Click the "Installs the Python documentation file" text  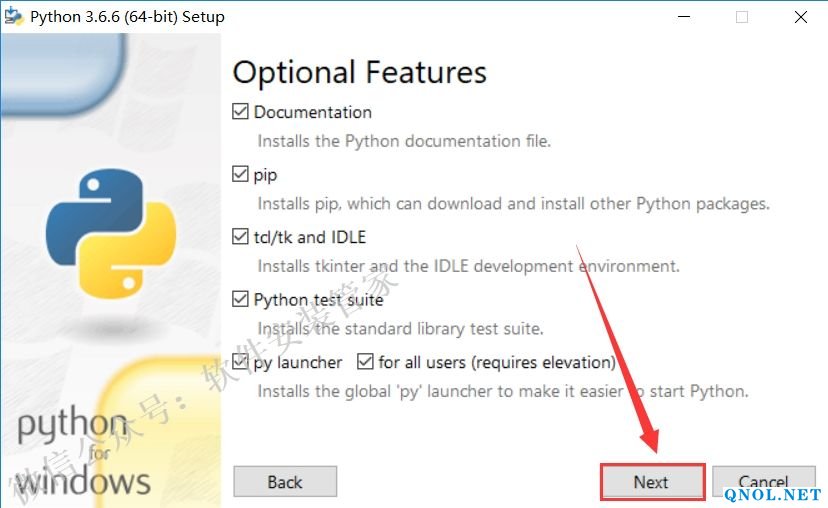[404, 141]
